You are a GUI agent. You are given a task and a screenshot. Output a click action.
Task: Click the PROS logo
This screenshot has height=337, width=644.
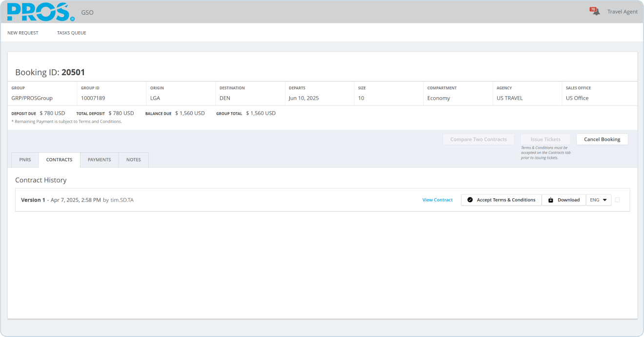coord(41,12)
